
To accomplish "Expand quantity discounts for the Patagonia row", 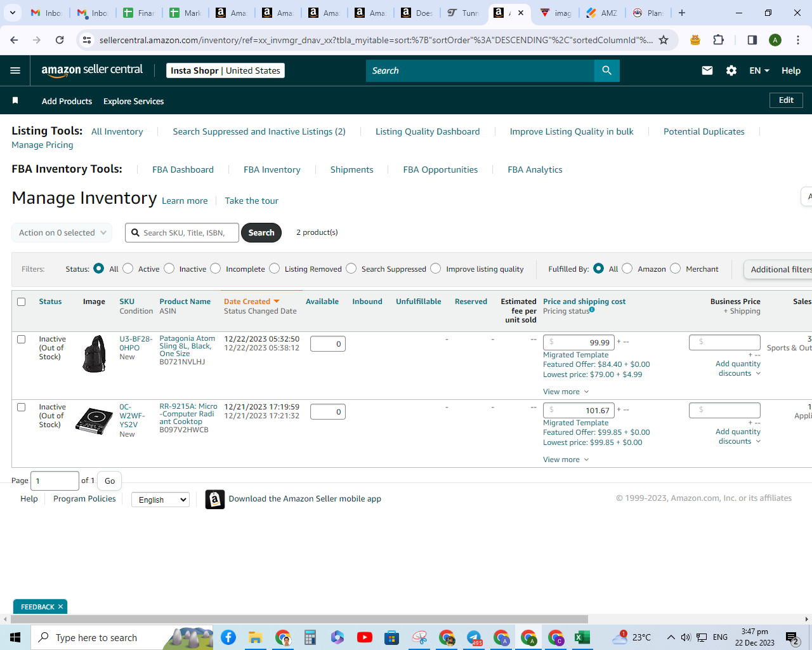I will point(738,369).
